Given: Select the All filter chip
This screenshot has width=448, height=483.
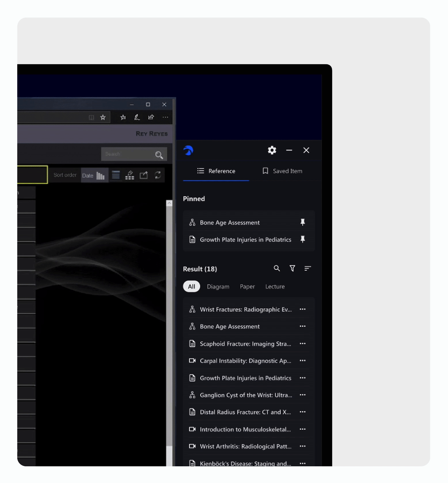Looking at the screenshot, I should coord(191,286).
